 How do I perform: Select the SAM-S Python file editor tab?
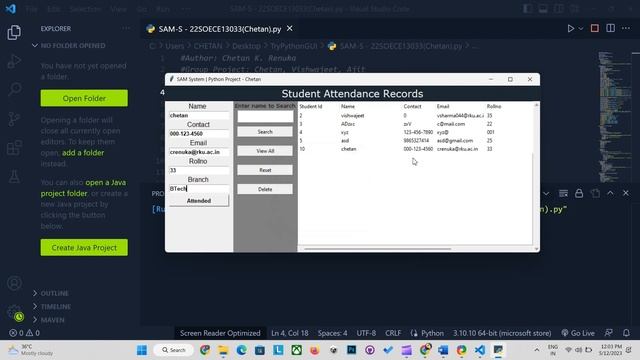(x=220, y=29)
